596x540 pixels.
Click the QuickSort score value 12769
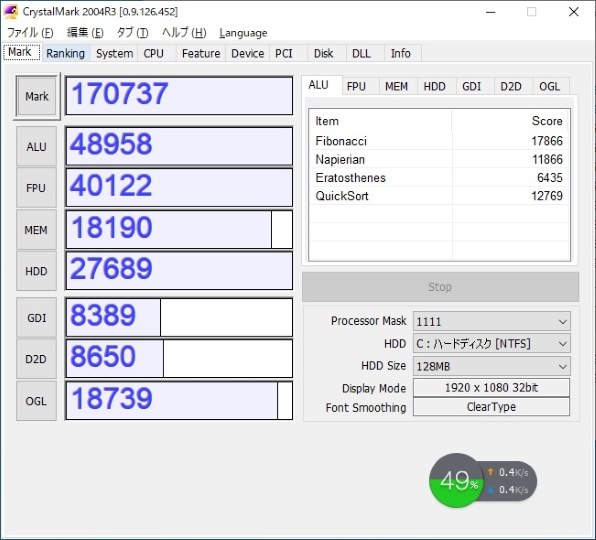[x=547, y=196]
